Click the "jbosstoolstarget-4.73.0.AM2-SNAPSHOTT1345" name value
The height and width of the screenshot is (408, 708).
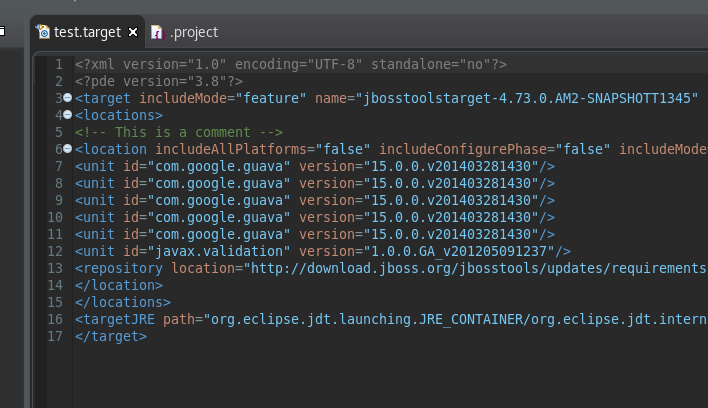[x=527, y=98]
